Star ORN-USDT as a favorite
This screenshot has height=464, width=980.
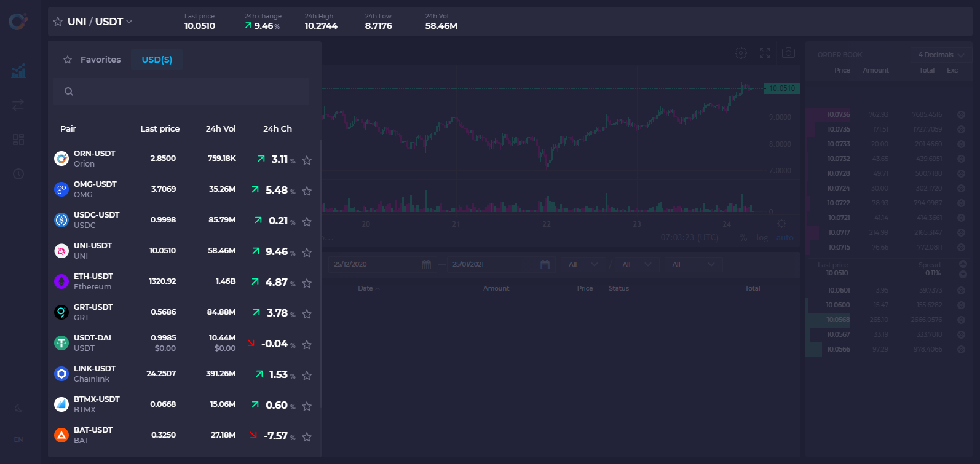tap(307, 160)
